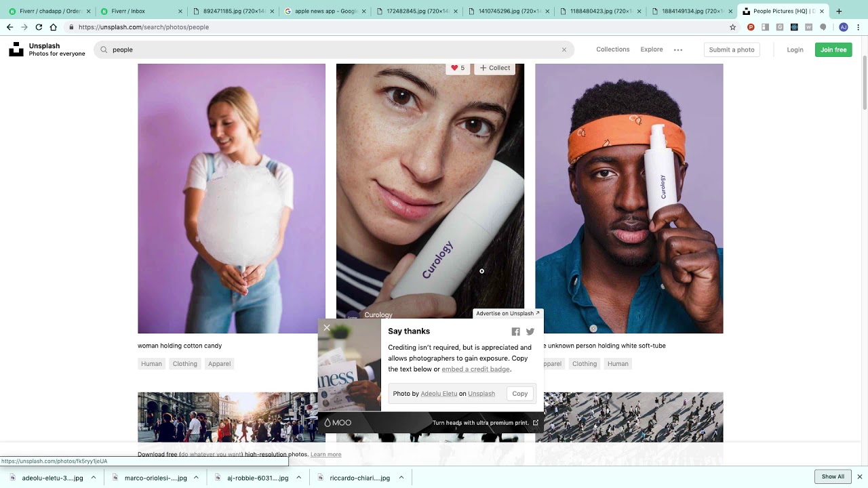
Task: Like the photo with the heart icon
Action: click(x=454, y=68)
